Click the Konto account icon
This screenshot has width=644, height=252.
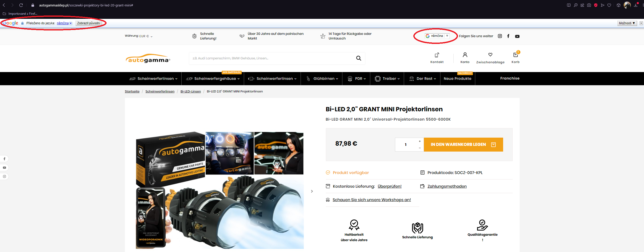465,55
